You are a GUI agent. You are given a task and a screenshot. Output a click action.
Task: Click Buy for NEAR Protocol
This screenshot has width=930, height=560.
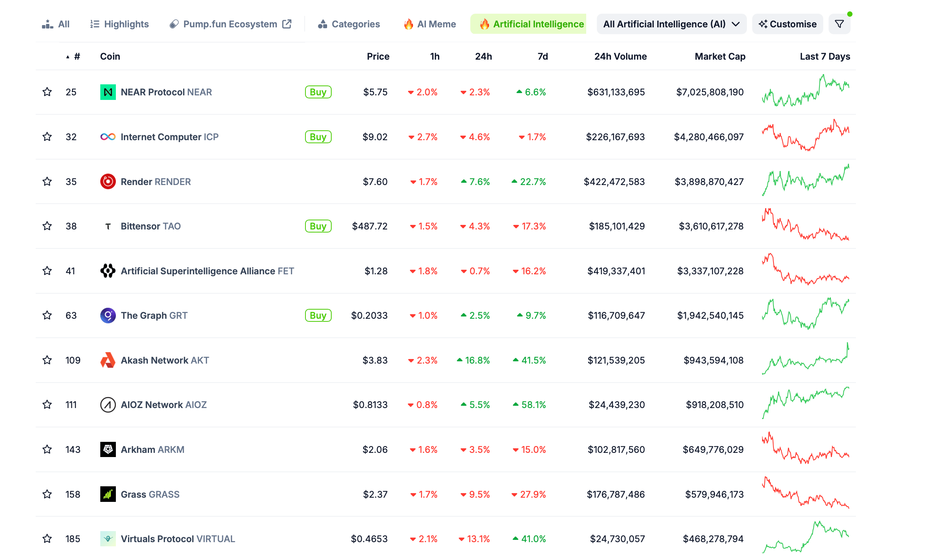pyautogui.click(x=318, y=92)
